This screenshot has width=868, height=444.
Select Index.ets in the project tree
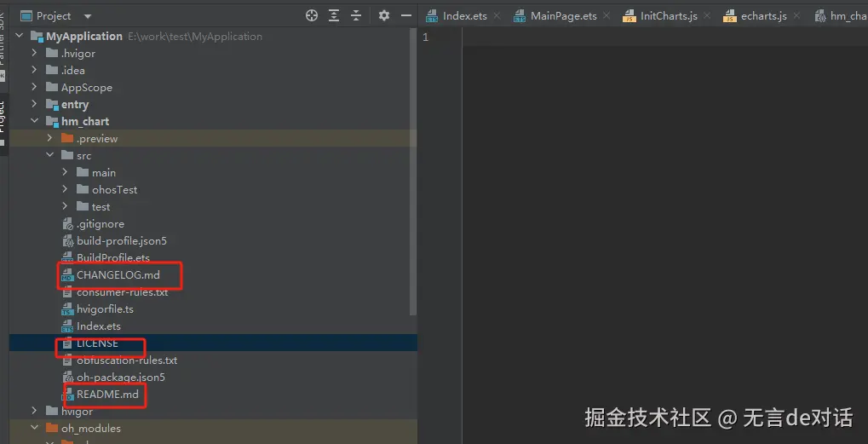213,326
